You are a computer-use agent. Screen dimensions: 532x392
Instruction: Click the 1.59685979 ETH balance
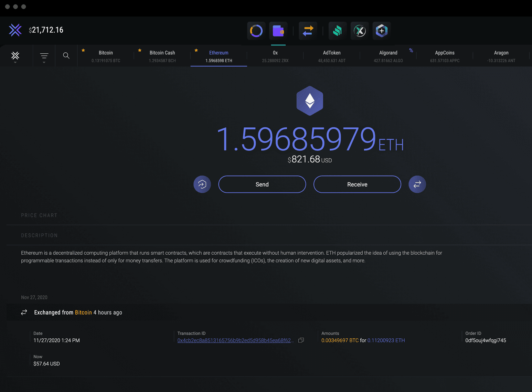pyautogui.click(x=310, y=139)
